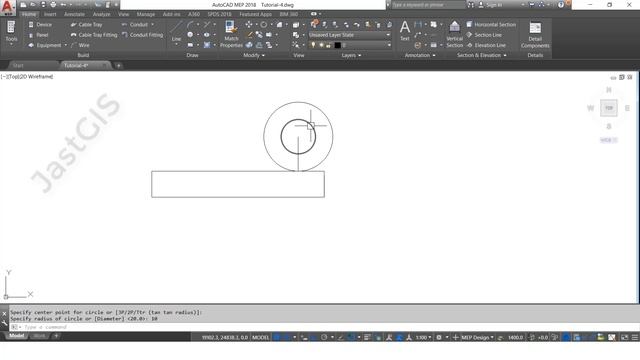Click the Sign In button
640x360 pixels.
tap(490, 5)
